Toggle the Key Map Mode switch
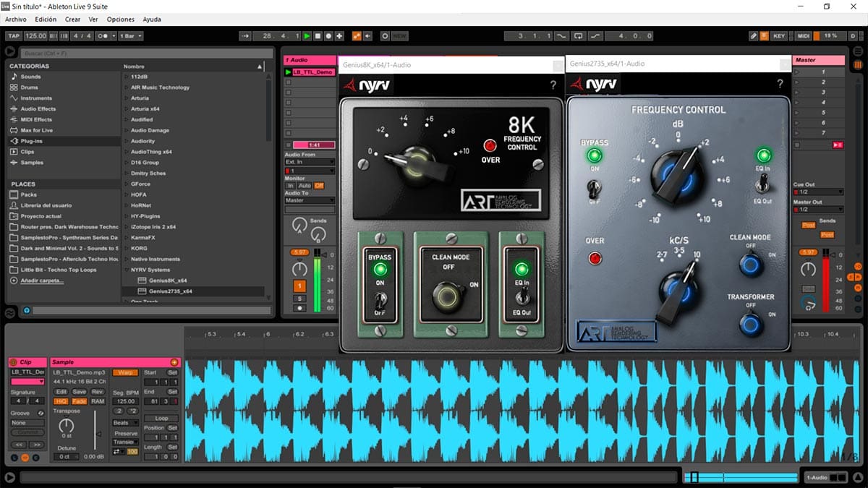This screenshot has height=488, width=868. (x=779, y=35)
